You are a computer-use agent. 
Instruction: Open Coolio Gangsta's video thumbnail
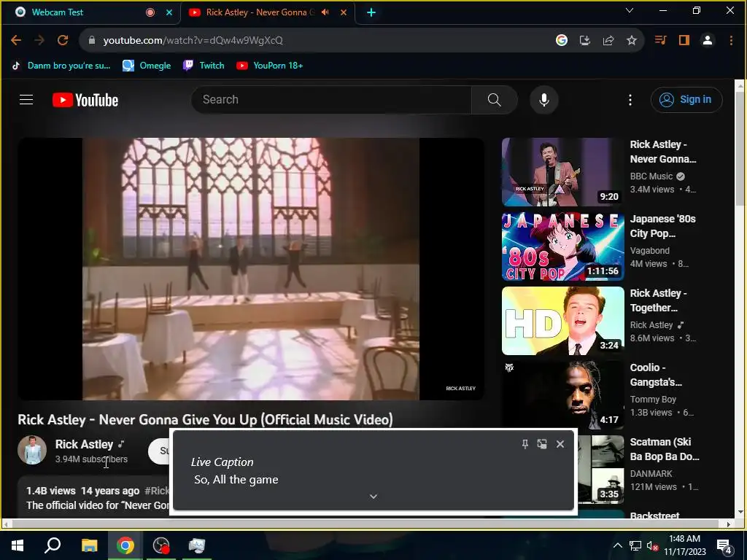point(562,395)
